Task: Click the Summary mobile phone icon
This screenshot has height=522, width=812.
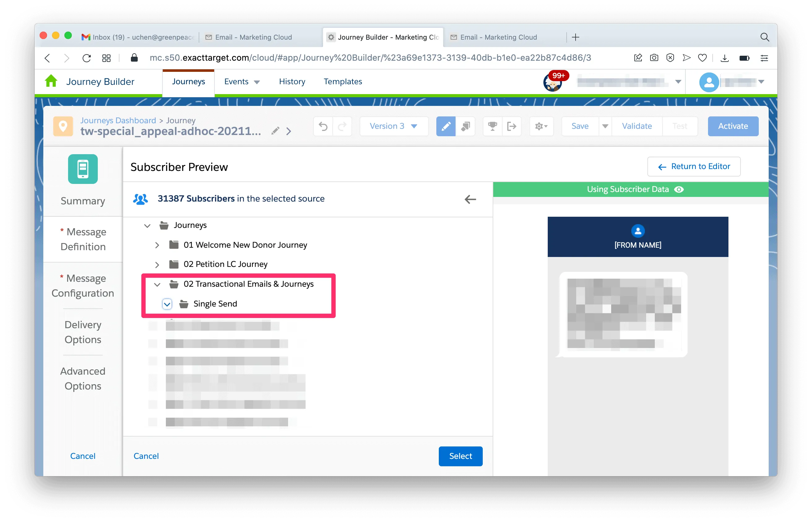Action: [x=83, y=169]
